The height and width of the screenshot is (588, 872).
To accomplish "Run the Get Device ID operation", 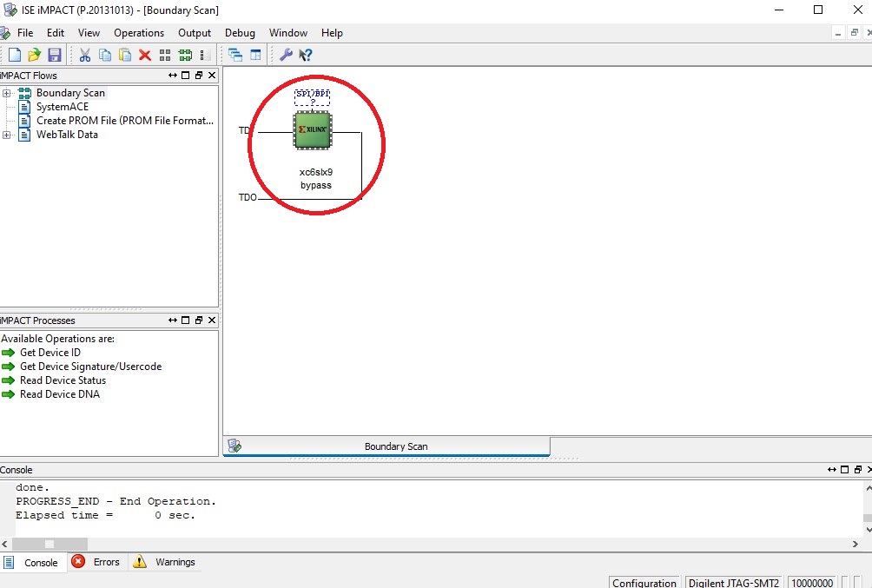I will 50,352.
